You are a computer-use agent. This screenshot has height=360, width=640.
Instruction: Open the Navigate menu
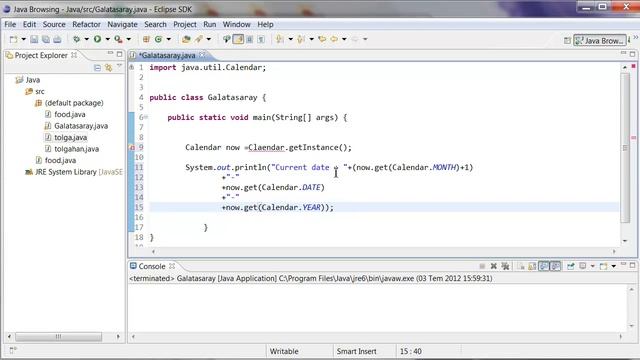pos(122,24)
